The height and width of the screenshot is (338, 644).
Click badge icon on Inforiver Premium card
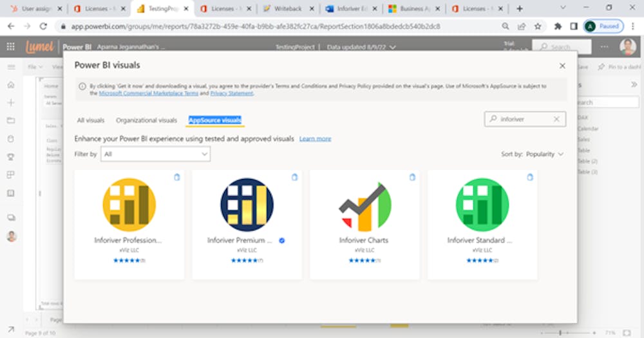294,177
